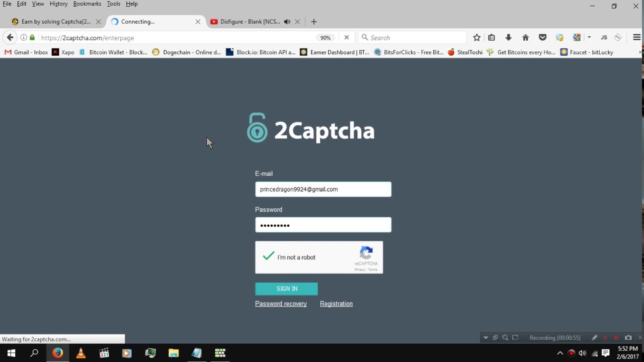Open the Bookmarks menu
The image size is (644, 362).
pos(87,4)
